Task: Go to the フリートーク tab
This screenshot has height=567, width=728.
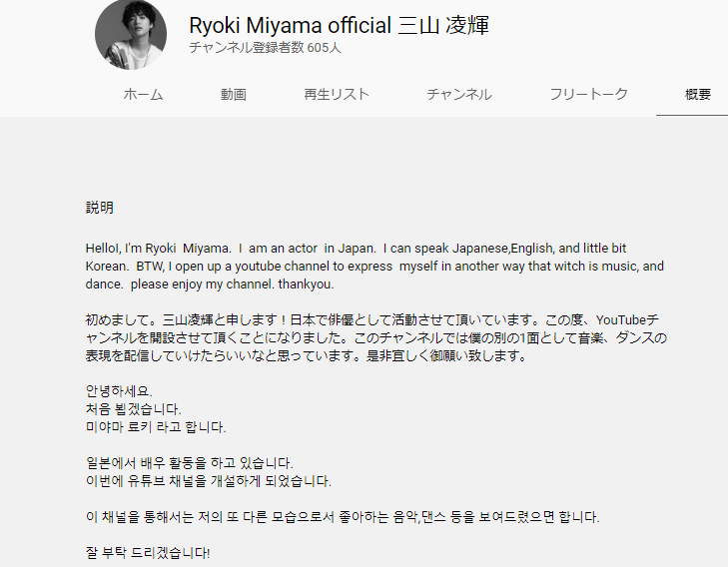Action: tap(588, 94)
